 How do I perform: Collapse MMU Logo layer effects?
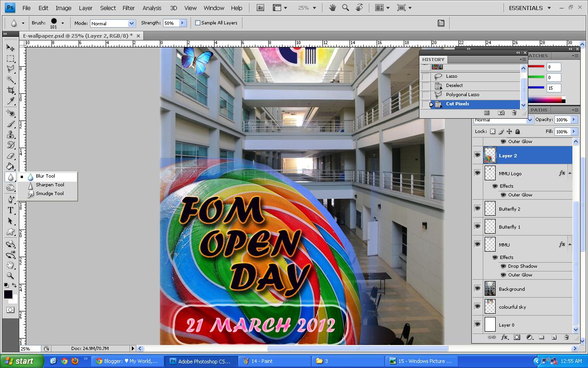[570, 173]
